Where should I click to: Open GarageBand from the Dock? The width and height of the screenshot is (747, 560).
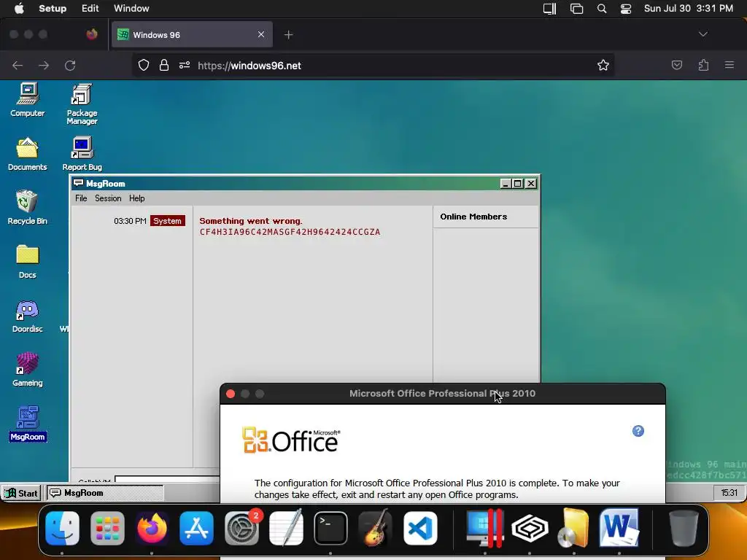coord(376,528)
